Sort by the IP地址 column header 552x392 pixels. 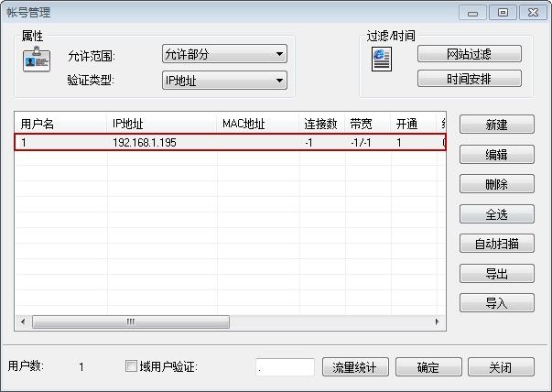[161, 124]
